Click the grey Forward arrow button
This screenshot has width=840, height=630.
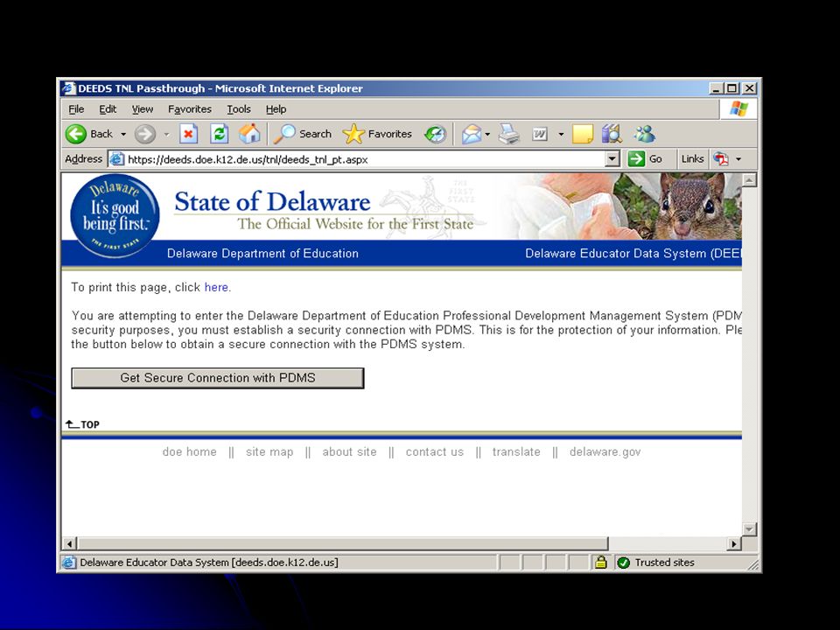144,134
